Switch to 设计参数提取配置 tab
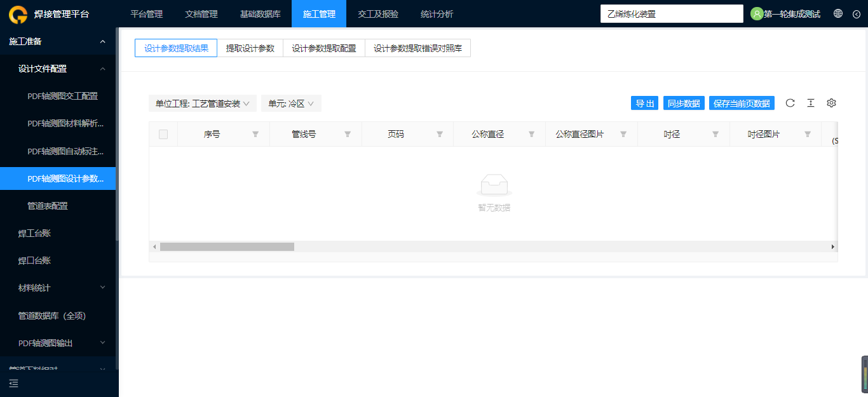Screen dimensions: 868x397 pos(324,48)
